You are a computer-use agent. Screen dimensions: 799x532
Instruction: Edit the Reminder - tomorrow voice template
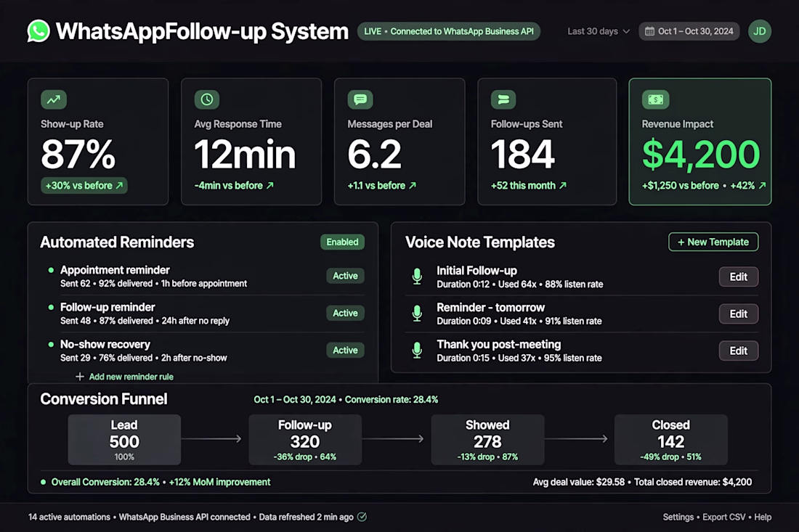click(739, 314)
